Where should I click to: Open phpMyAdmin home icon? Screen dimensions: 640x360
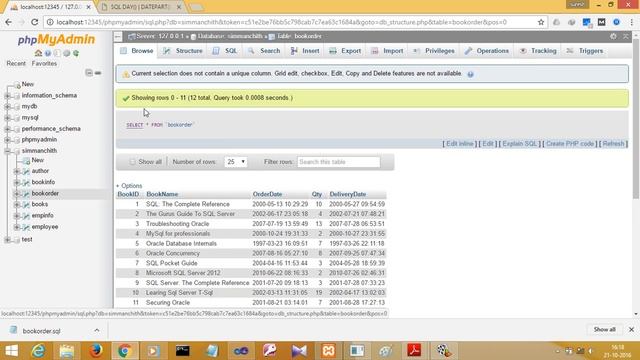coord(38,53)
